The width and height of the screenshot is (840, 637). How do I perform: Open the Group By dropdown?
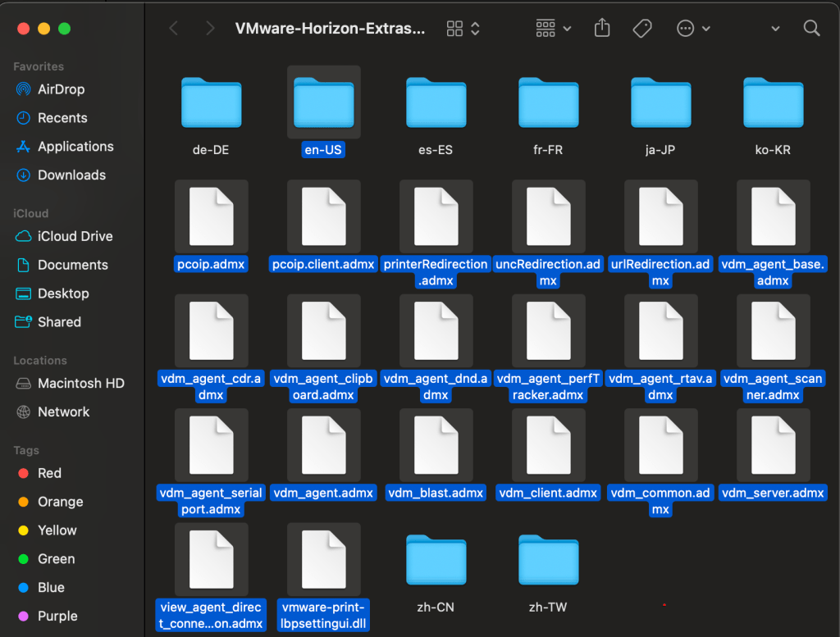click(x=553, y=29)
